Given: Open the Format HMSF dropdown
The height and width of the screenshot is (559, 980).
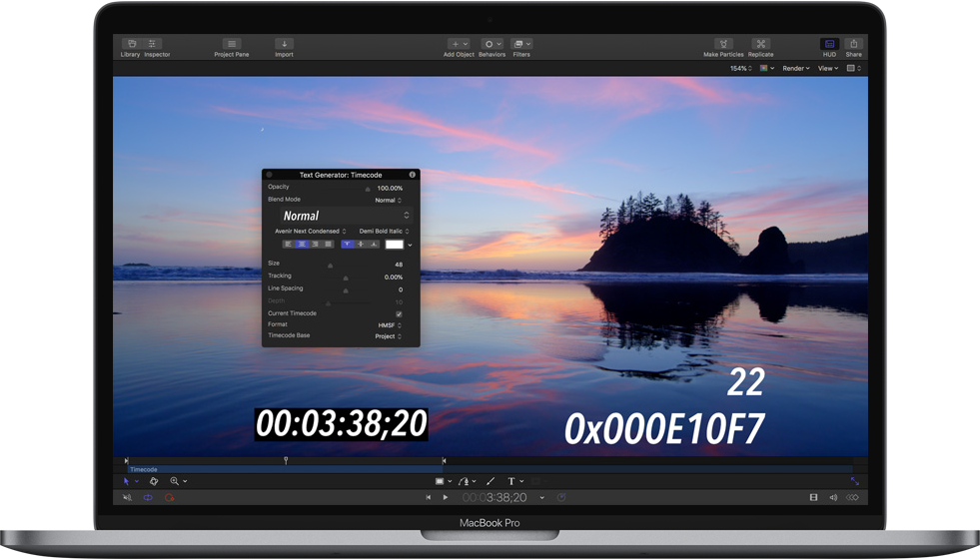Looking at the screenshot, I should pos(389,325).
